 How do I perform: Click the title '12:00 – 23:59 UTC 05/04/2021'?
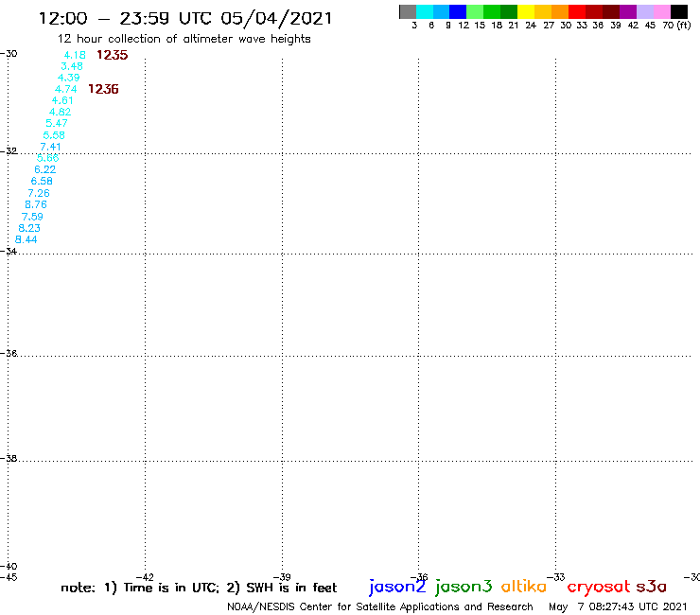[x=185, y=18]
